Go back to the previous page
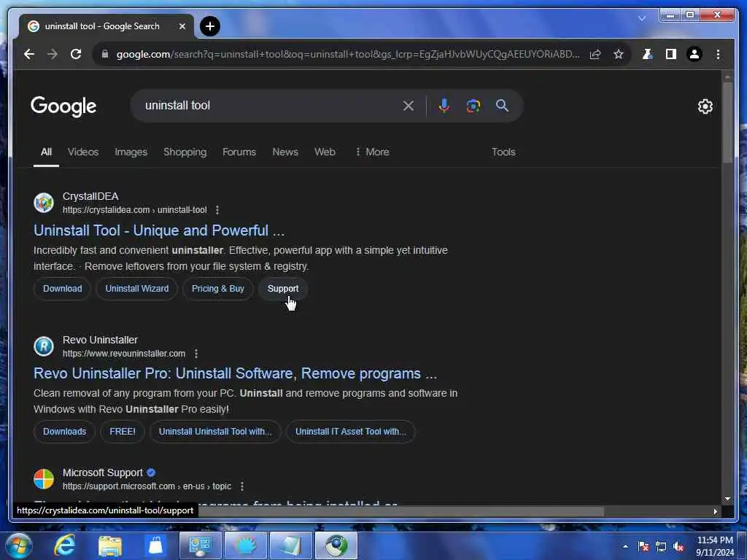The image size is (747, 560). [29, 54]
